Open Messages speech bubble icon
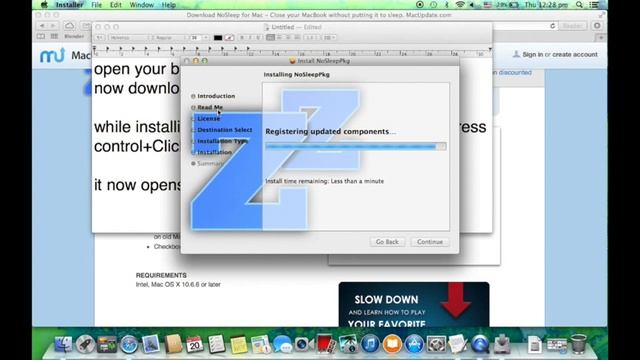The width and height of the screenshot is (640, 360). 282,344
